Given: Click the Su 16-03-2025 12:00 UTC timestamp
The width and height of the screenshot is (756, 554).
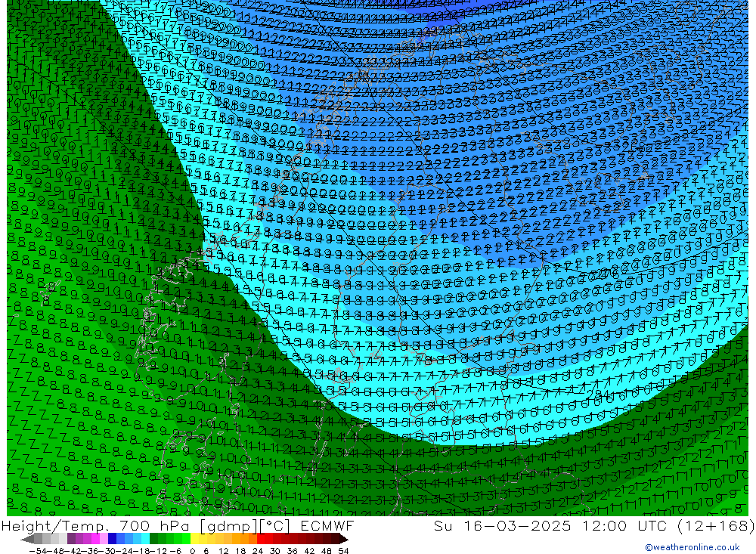Looking at the screenshot, I should [x=593, y=525].
